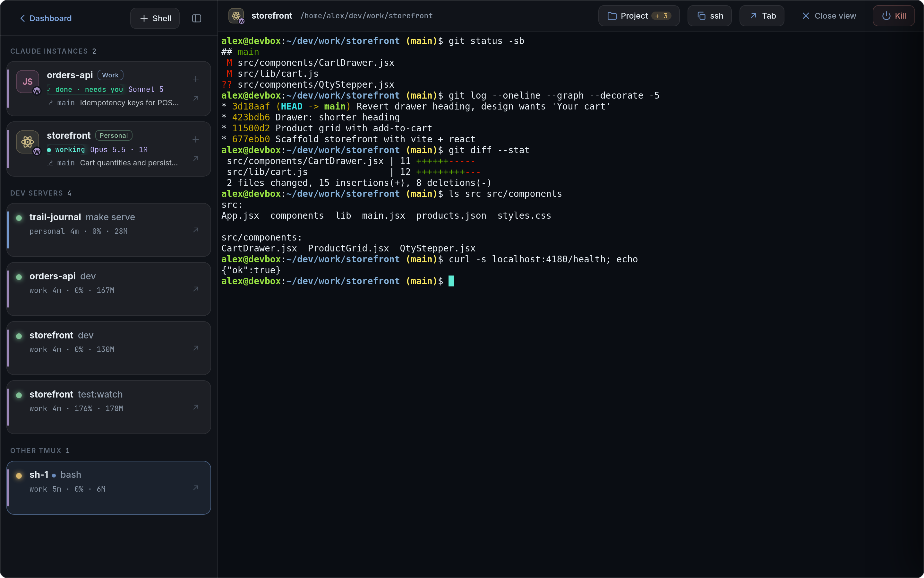Screen dimensions: 924x578
Task: Click commit hash 3d18aaf in git log
Action: pos(251,106)
